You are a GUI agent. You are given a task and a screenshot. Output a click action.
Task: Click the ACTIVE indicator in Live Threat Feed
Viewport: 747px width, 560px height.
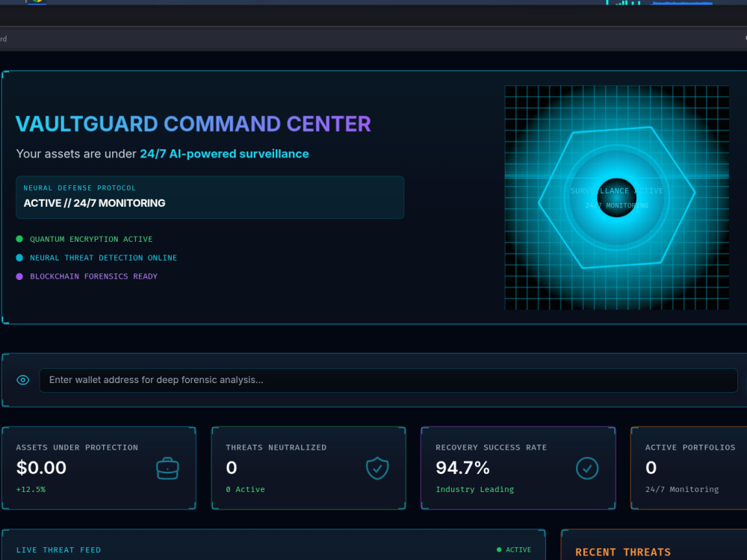tap(514, 550)
